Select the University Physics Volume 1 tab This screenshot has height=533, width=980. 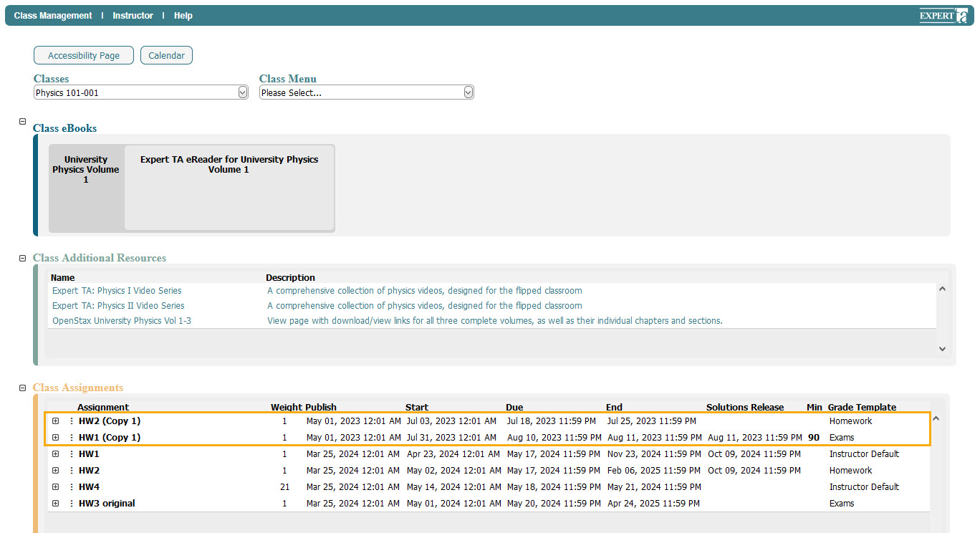pyautogui.click(x=86, y=188)
